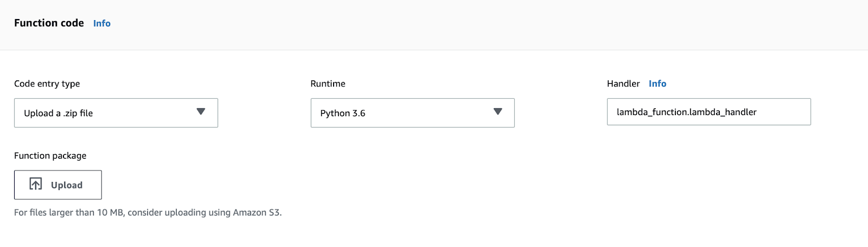The width and height of the screenshot is (868, 247).
Task: Open the Runtime Python 3.6 dropdown
Action: click(412, 113)
